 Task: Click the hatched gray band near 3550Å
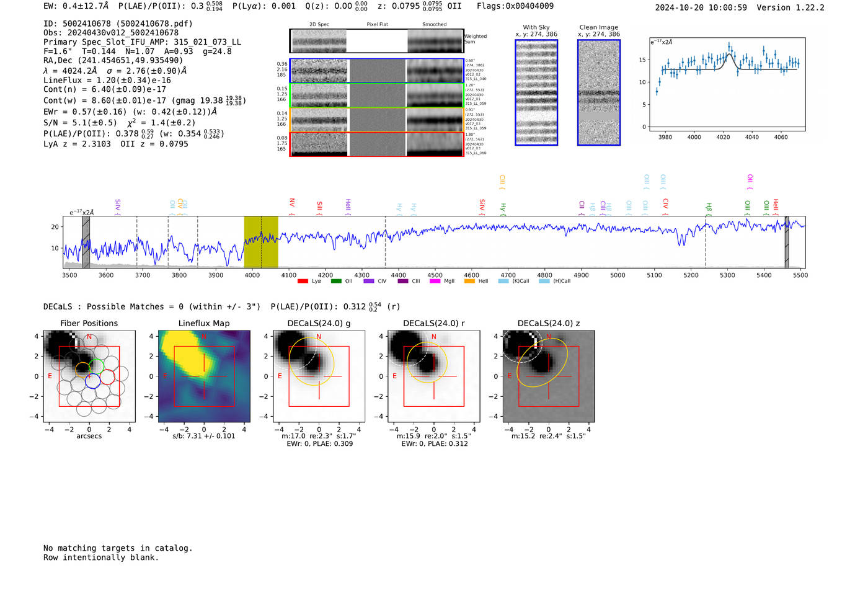pyautogui.click(x=86, y=242)
